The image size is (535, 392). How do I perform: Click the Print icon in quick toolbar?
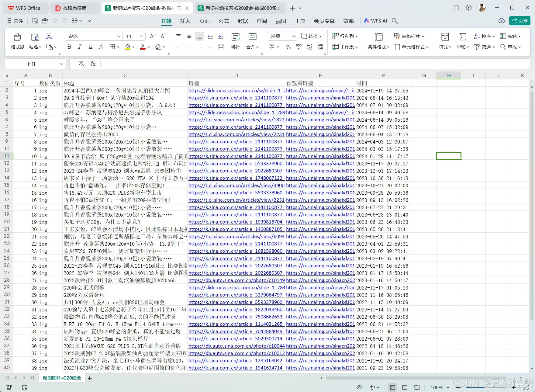[x=45, y=21]
